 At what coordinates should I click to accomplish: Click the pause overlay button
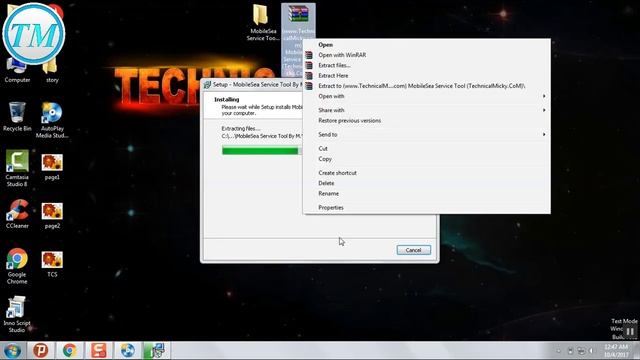630,331
